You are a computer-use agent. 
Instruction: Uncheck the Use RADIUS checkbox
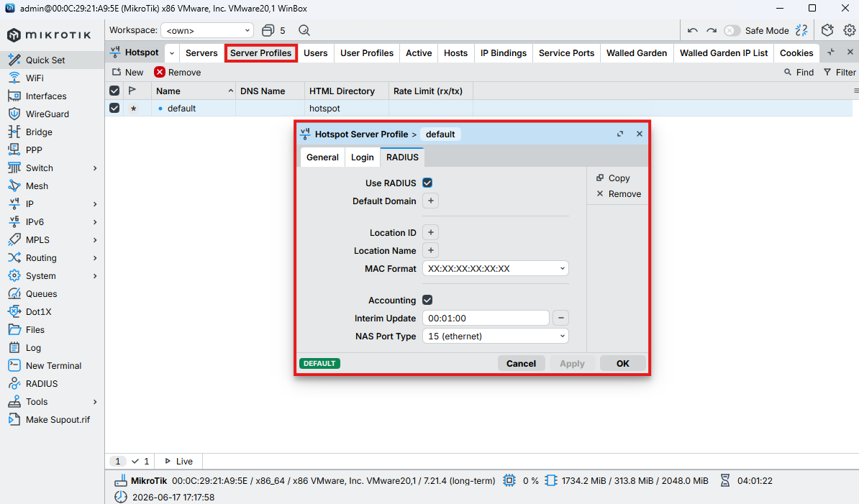click(427, 183)
